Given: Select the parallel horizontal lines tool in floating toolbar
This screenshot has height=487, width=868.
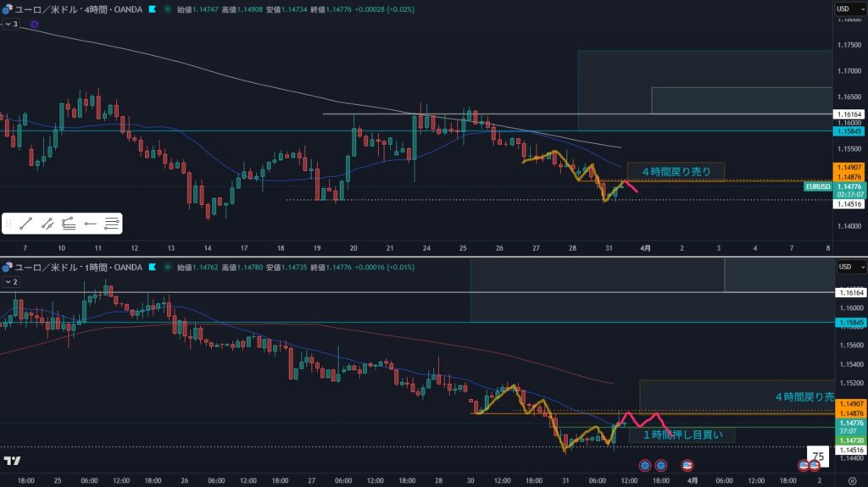Looking at the screenshot, I should (x=112, y=224).
